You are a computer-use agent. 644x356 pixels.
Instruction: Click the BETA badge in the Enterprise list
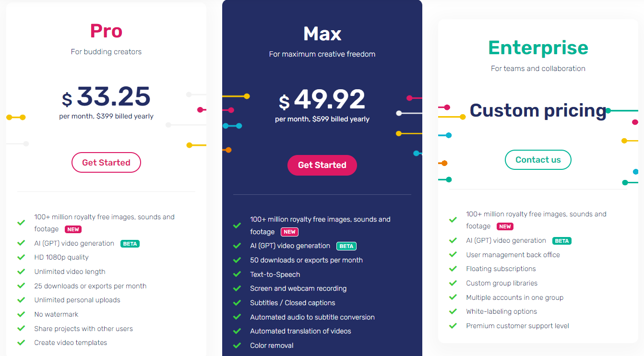tap(562, 241)
